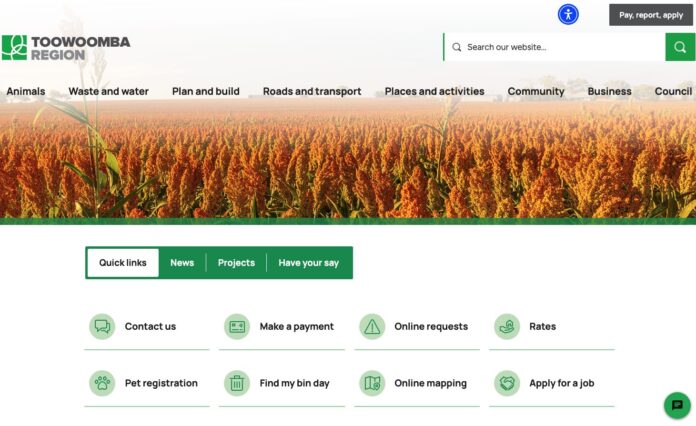Click the green search submit button

(680, 47)
